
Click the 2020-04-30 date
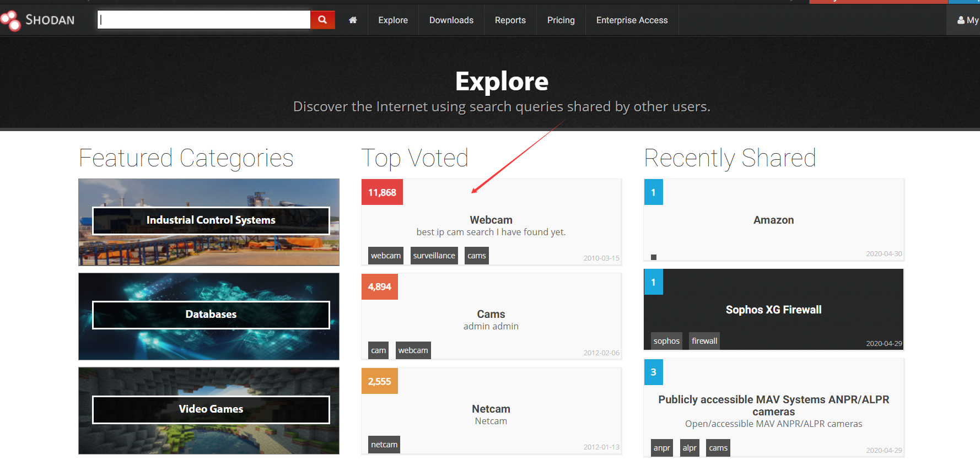point(884,253)
